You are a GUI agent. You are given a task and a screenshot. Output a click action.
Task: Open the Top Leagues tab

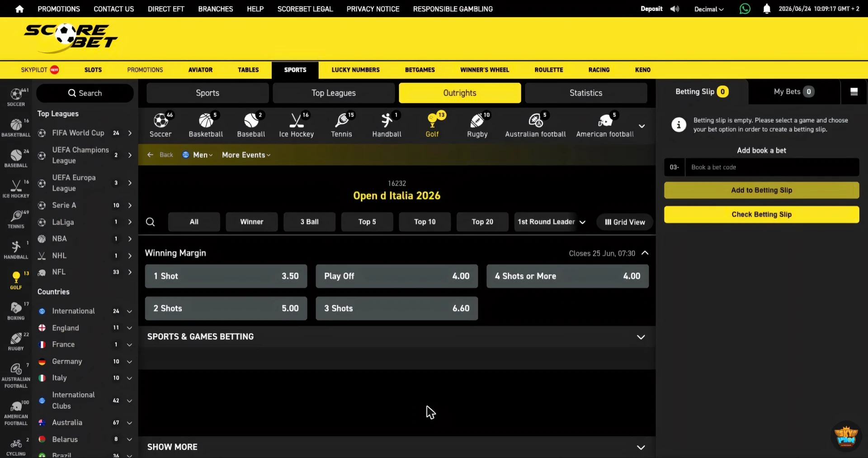[334, 93]
